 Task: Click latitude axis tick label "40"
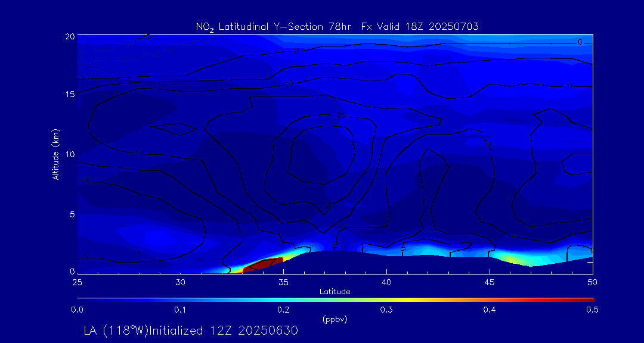[x=386, y=282]
